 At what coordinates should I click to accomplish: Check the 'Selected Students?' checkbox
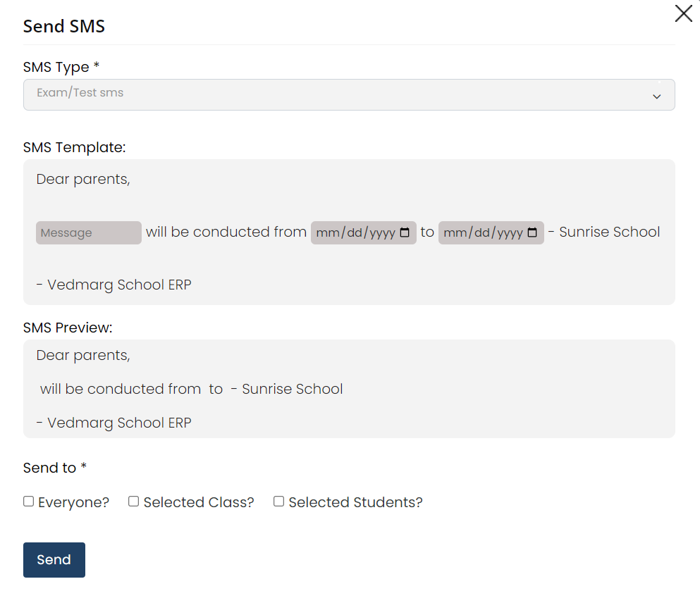click(278, 501)
